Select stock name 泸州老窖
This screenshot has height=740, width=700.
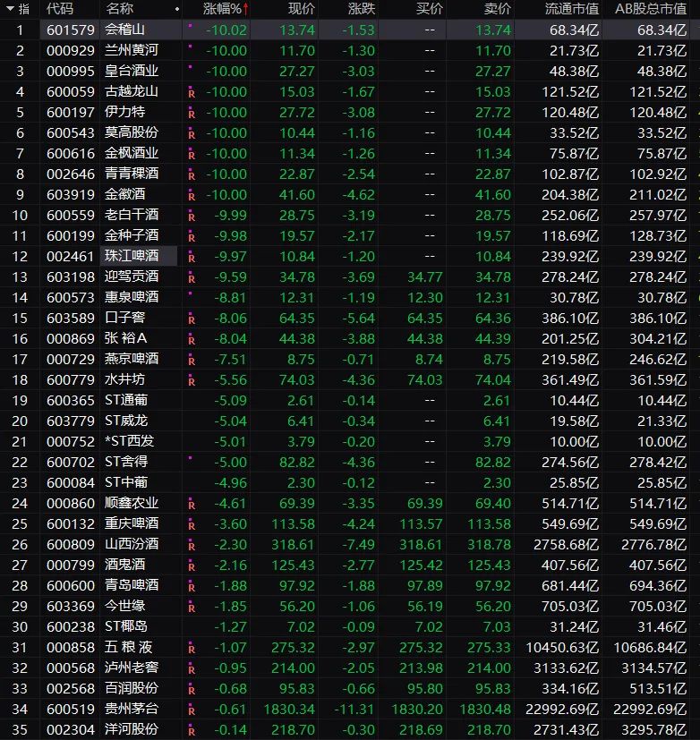132,668
